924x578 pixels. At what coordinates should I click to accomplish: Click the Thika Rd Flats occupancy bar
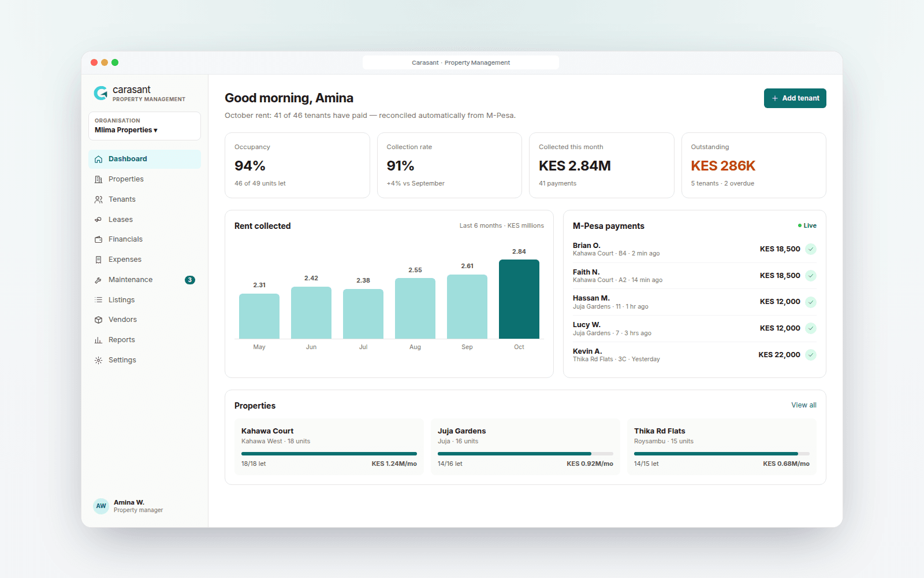click(x=722, y=454)
